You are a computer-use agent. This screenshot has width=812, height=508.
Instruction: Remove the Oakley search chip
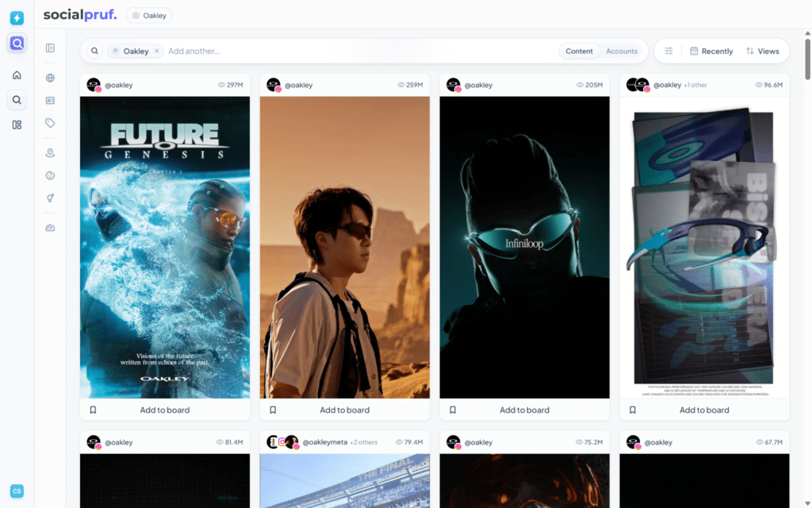click(157, 51)
